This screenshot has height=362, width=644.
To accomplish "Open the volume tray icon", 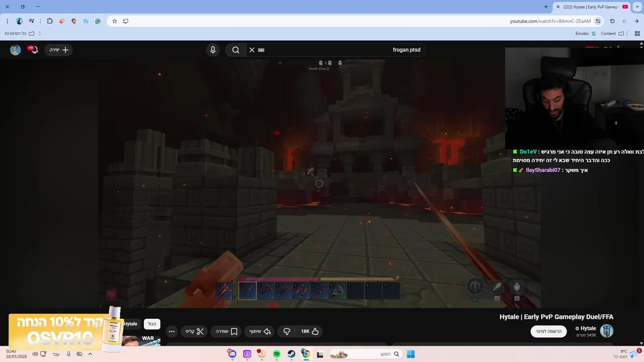I will [35, 354].
